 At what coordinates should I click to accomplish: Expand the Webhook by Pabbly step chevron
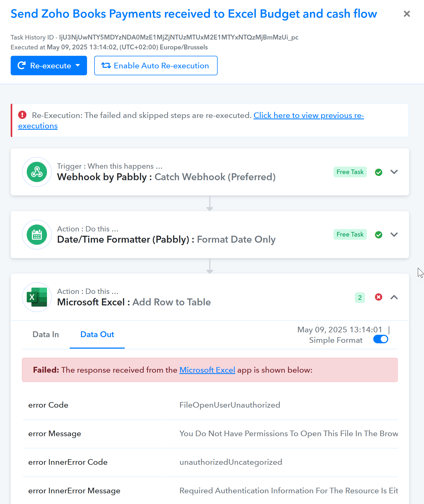click(x=394, y=172)
